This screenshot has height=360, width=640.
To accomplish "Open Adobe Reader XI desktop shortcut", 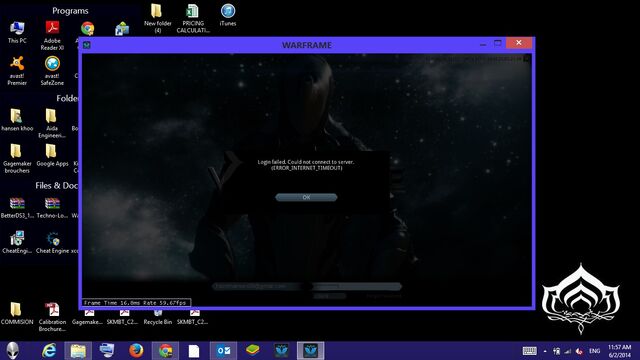I will tap(52, 36).
